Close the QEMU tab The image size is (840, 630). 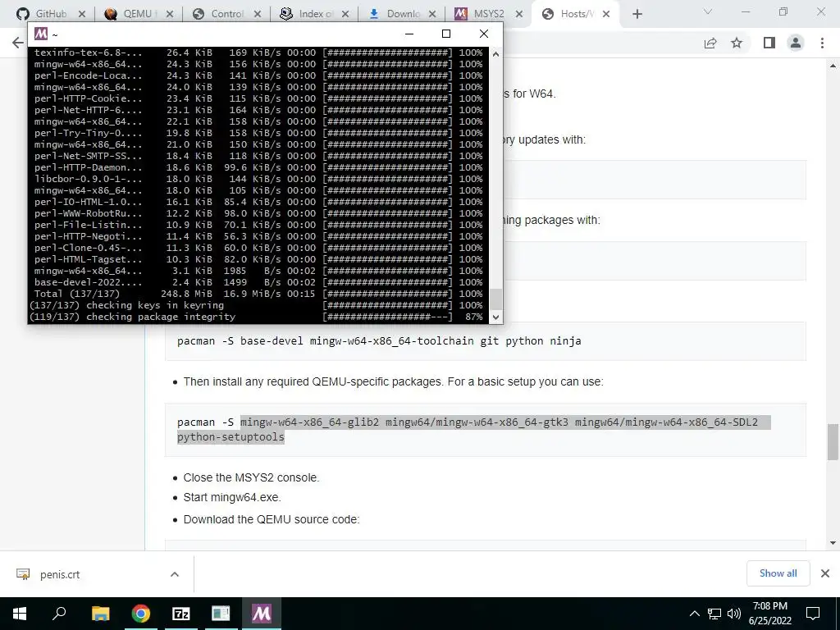click(170, 15)
